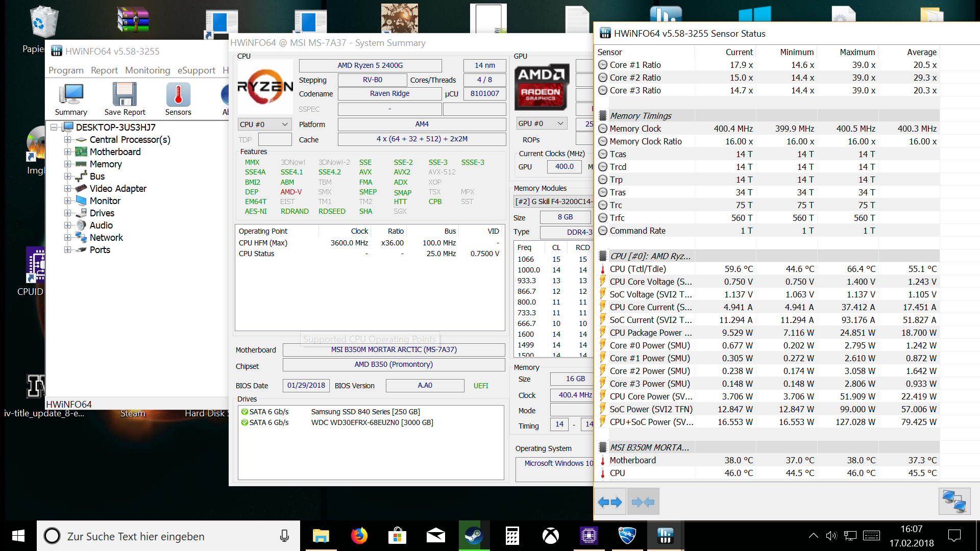Viewport: 980px width, 551px height.
Task: Collapse the DESKTOP-3US3HJ7 root node
Action: click(x=54, y=128)
